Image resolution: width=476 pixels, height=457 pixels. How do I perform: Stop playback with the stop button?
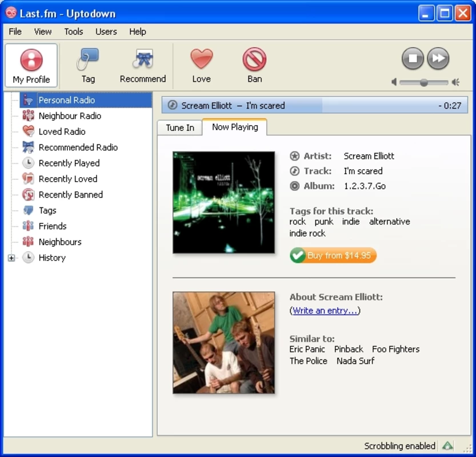[413, 58]
